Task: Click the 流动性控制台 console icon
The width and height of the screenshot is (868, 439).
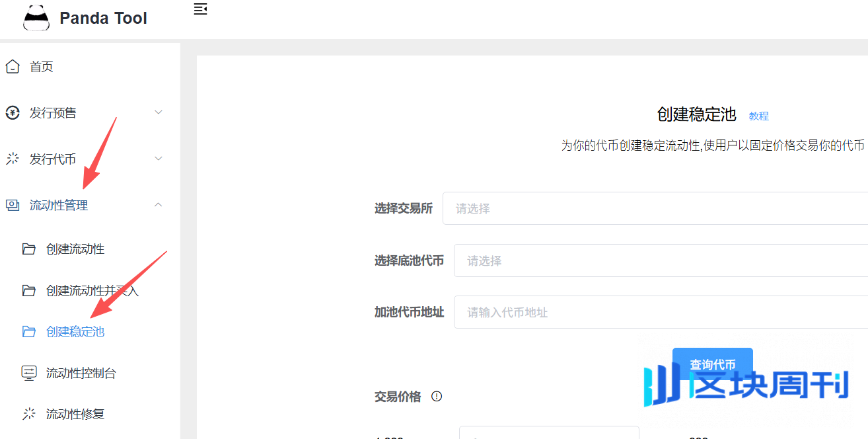Action: coord(29,372)
